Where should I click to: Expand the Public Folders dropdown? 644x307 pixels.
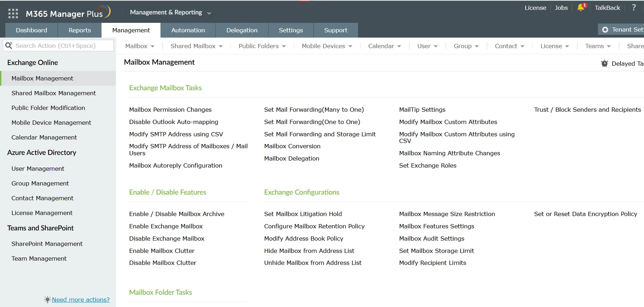pos(262,46)
